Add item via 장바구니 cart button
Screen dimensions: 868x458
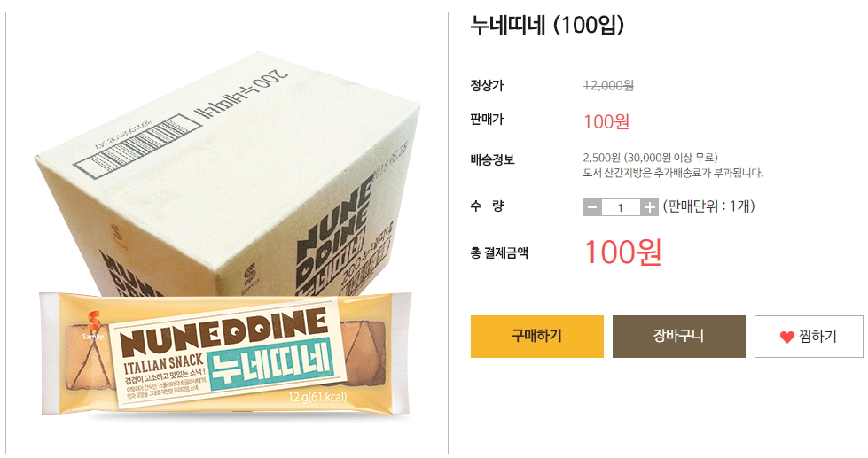tap(678, 337)
